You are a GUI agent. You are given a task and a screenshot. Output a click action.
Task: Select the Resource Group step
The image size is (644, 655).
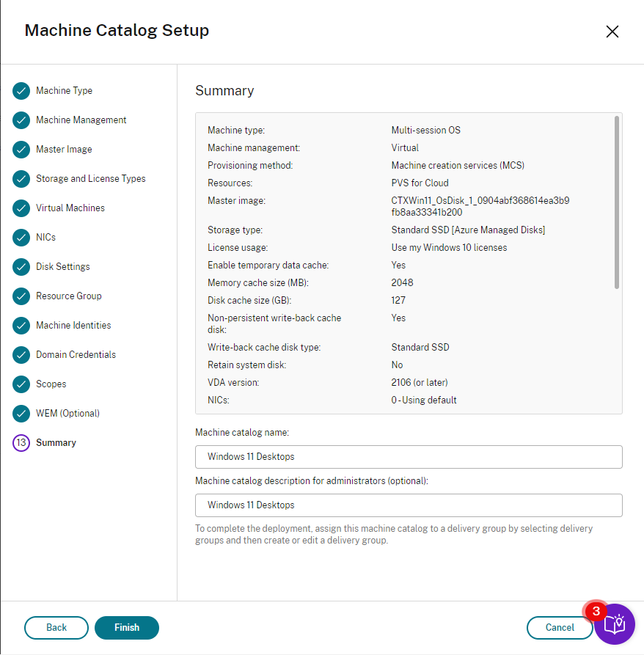[x=69, y=296]
